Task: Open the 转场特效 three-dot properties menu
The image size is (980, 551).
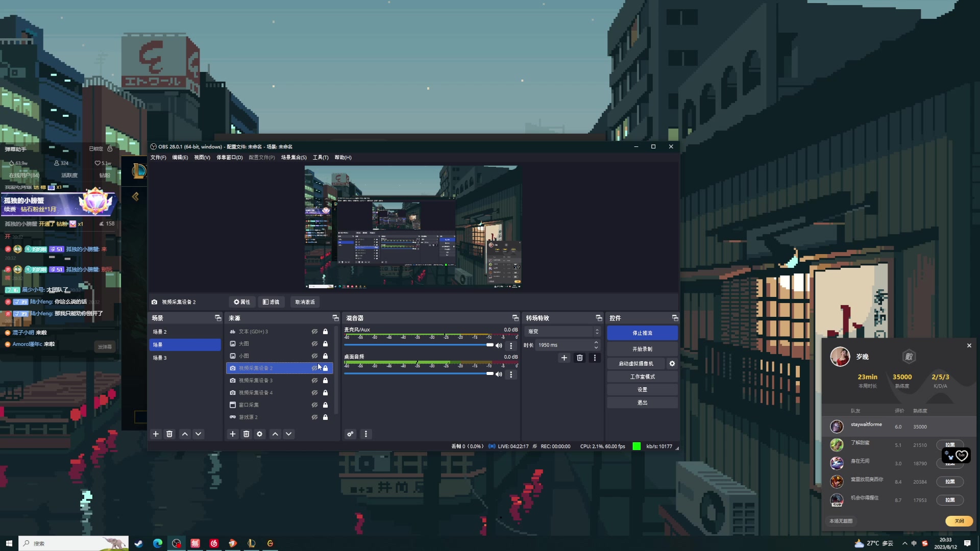Action: click(x=595, y=358)
